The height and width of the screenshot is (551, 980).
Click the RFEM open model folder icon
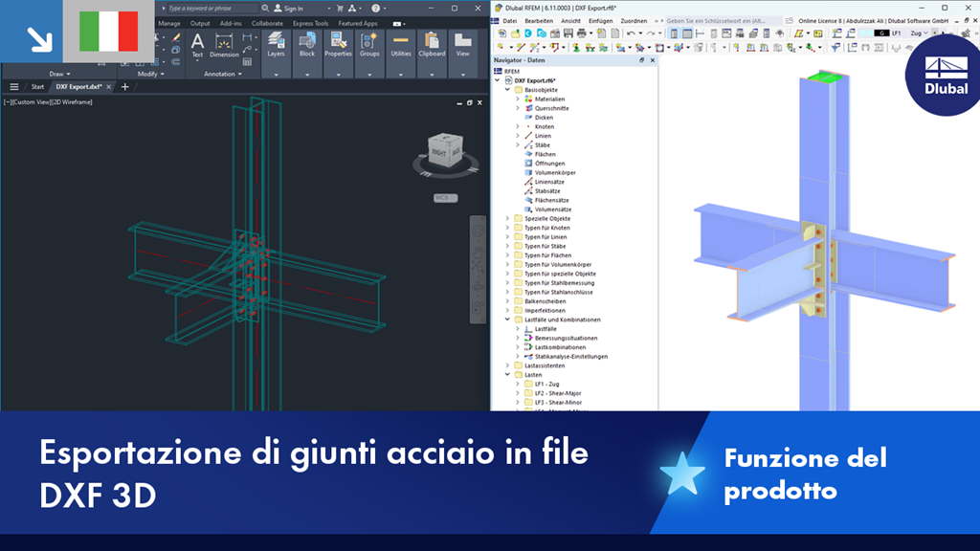pyautogui.click(x=515, y=33)
